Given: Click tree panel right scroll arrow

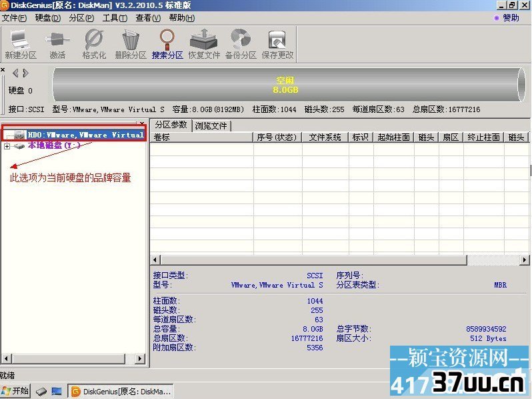Looking at the screenshot, I should (140, 358).
